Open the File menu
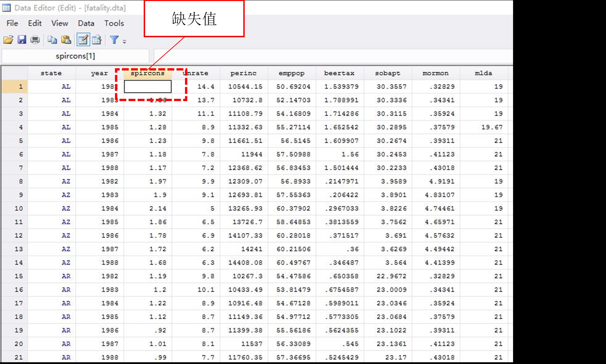Image resolution: width=606 pixels, height=364 pixels. click(x=12, y=23)
